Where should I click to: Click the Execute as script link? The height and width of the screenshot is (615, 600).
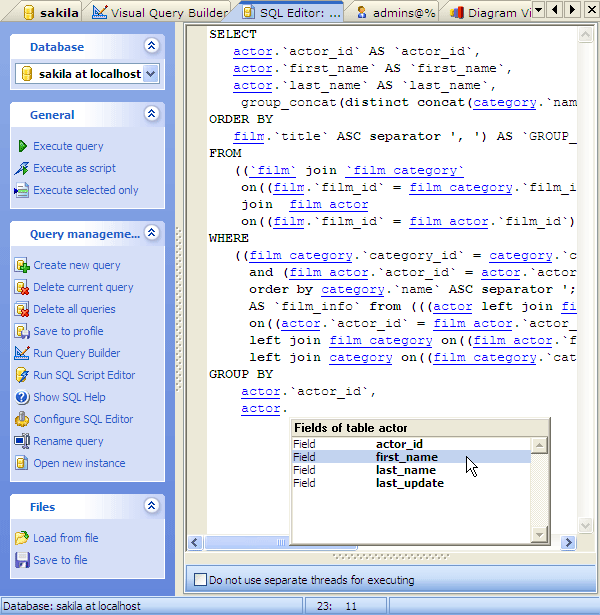(75, 168)
